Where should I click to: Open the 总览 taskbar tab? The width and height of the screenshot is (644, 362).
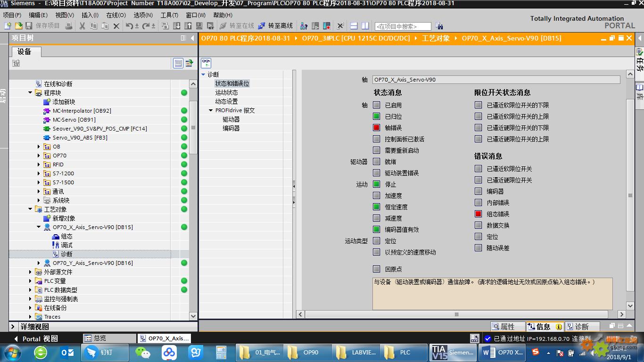pyautogui.click(x=110, y=338)
